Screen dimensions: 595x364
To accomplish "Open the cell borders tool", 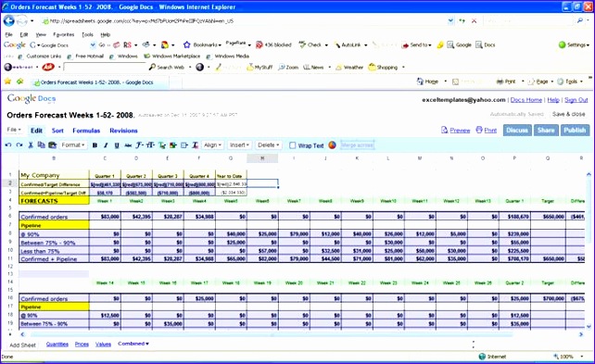I will pos(184,145).
